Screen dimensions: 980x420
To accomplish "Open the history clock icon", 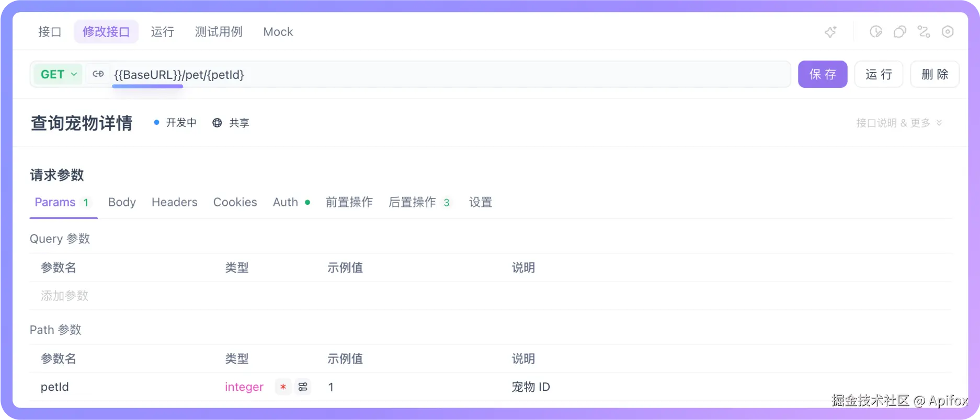I will pos(876,32).
